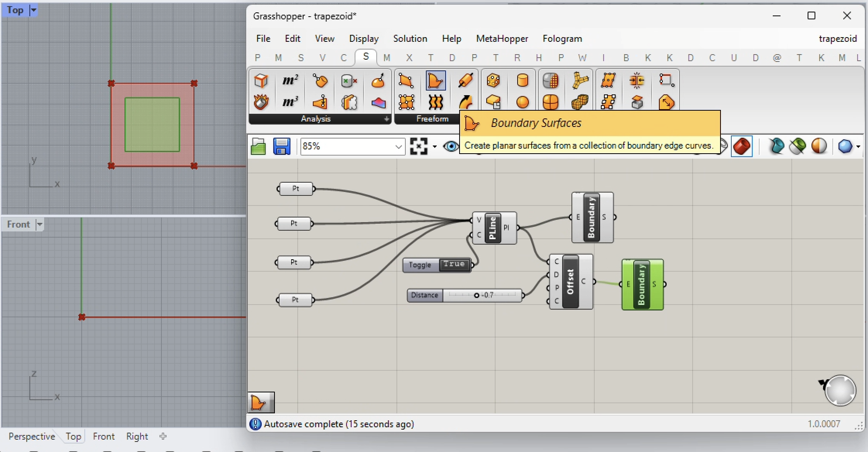Open a file with the green folder icon
Viewport: 868px width, 452px height.
coord(258,147)
